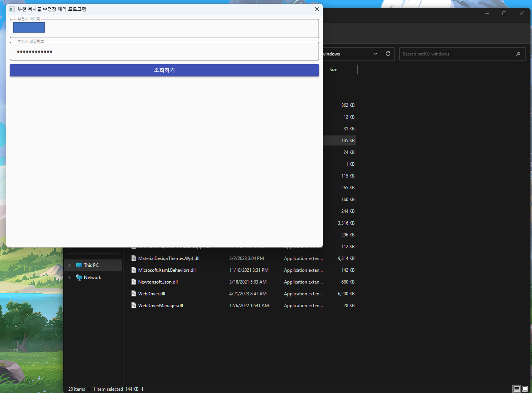Click the dll icon beside Microsoft.Xaml.Behaviors.dll
The image size is (532, 393).
point(134,270)
